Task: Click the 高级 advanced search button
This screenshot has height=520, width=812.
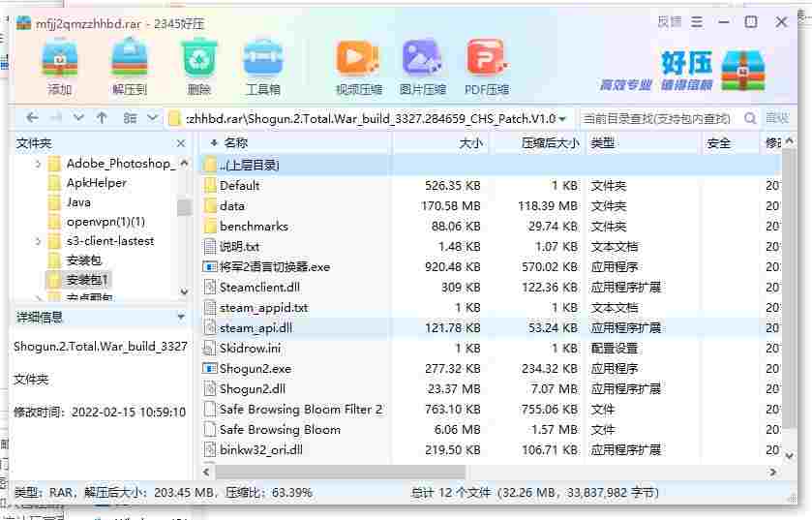Action: pyautogui.click(x=777, y=118)
